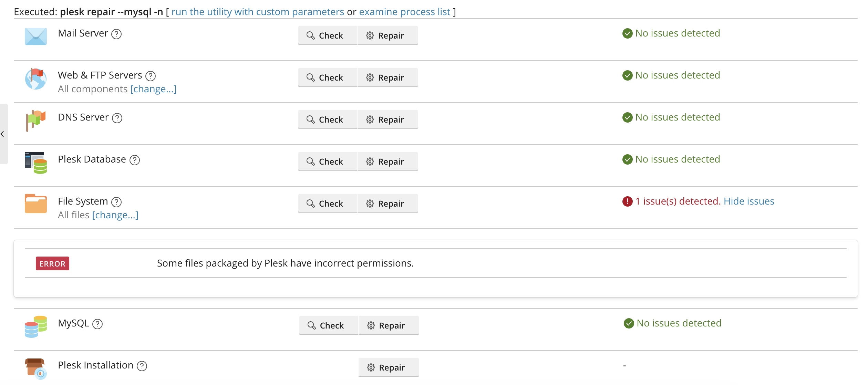Repair Web & FTP Servers

387,77
